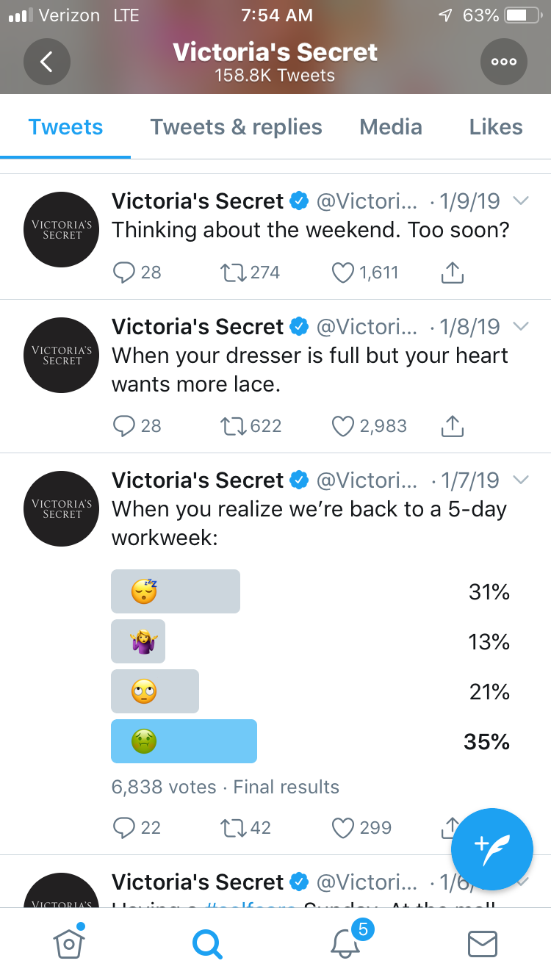Open the Likes tab

(496, 127)
